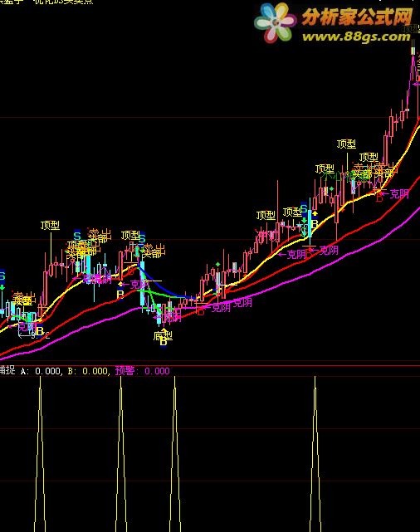Select the second yellow spike in the indicator panel
Screen dimensions: 420x532
[x=121, y=454]
